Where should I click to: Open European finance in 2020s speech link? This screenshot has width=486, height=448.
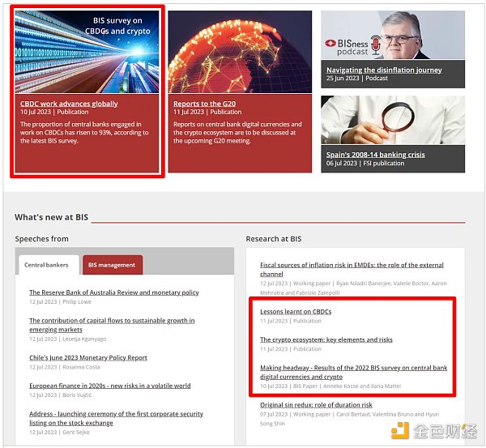[x=110, y=386]
